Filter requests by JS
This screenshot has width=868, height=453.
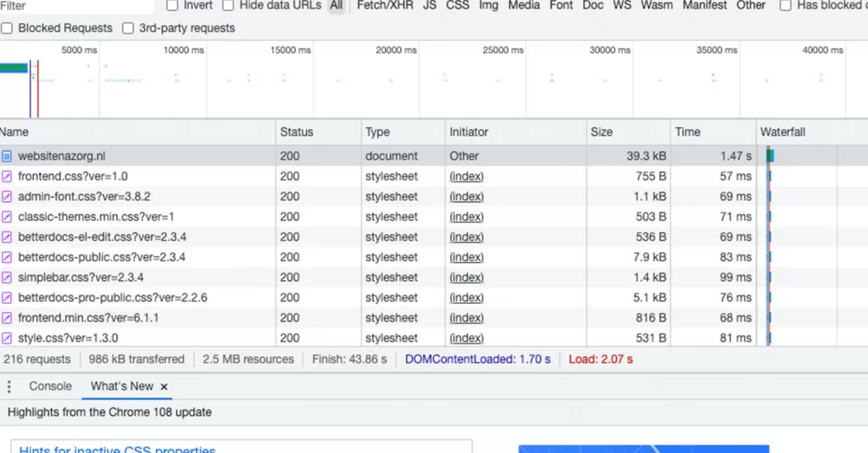coord(430,6)
